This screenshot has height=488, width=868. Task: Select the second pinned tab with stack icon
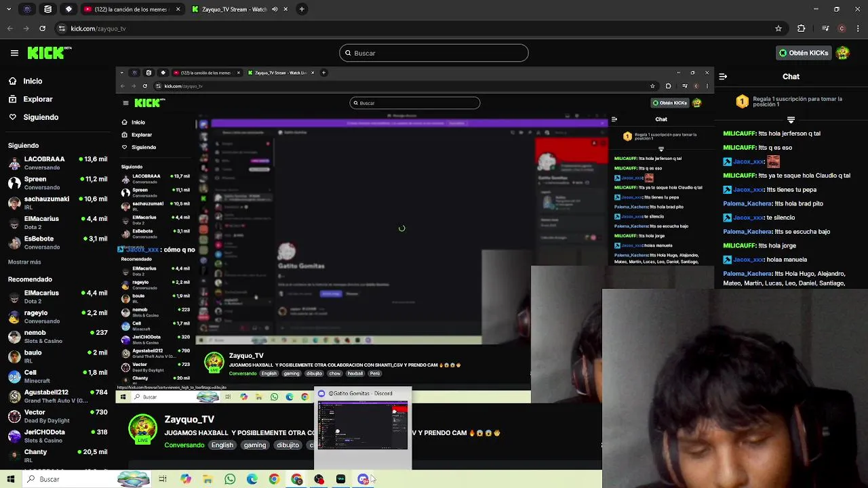coord(47,9)
